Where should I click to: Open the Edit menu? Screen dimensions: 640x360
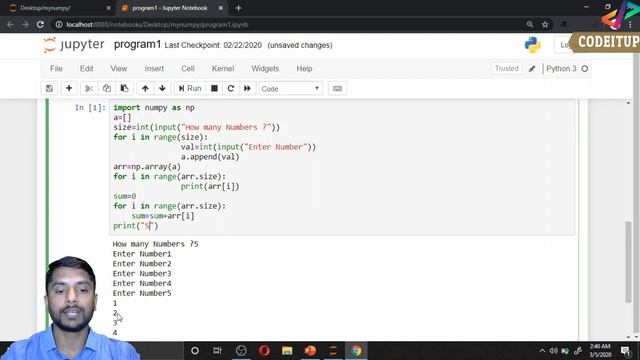[x=87, y=69]
